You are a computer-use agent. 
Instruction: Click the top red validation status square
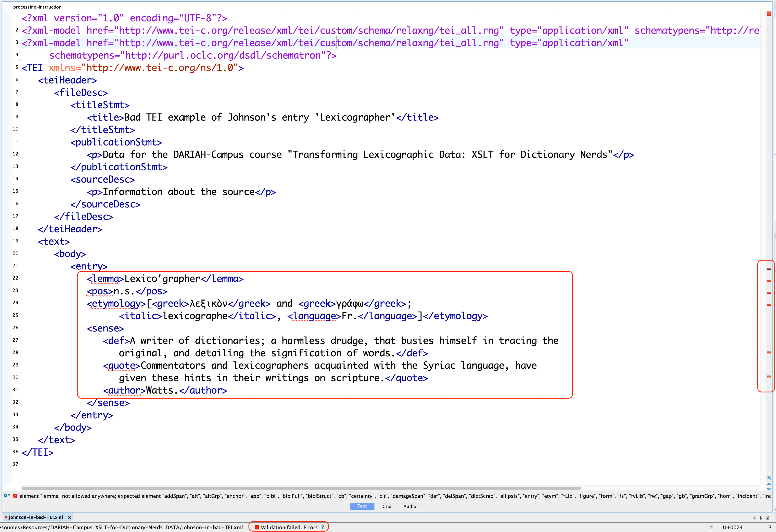(769, 14)
